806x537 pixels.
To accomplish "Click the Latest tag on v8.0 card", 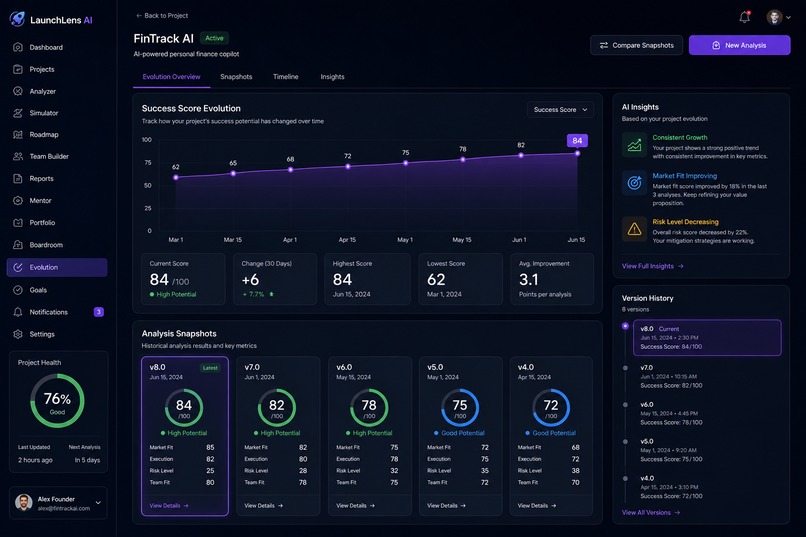I will tap(210, 368).
